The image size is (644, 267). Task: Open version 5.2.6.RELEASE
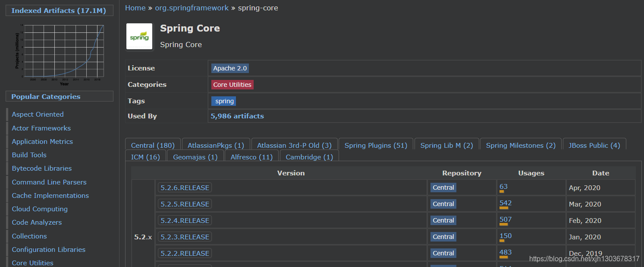coord(185,188)
